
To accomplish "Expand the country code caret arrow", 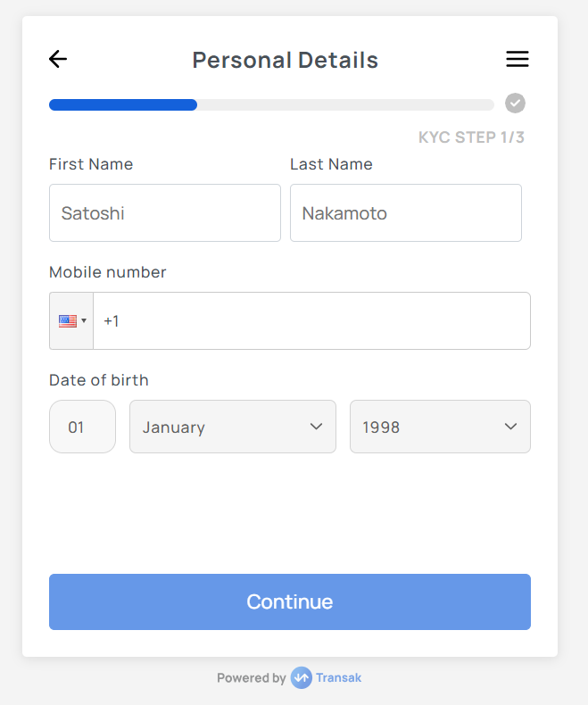I will point(84,321).
